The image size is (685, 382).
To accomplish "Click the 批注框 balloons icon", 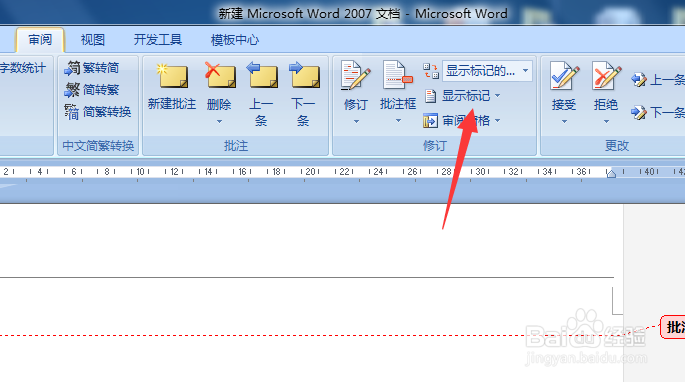I will click(x=398, y=75).
